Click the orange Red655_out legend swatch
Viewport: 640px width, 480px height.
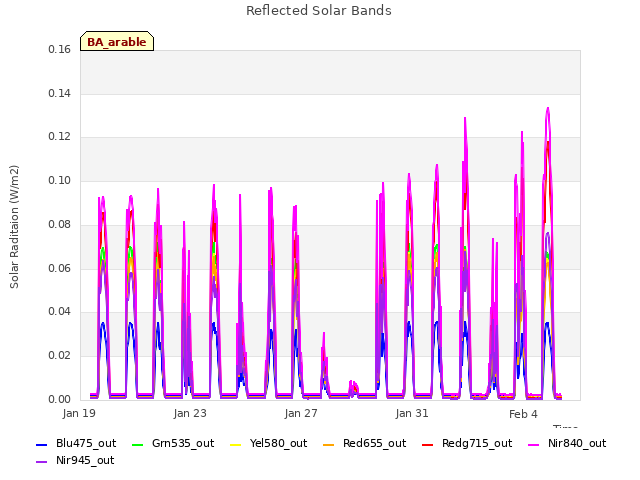(x=329, y=444)
